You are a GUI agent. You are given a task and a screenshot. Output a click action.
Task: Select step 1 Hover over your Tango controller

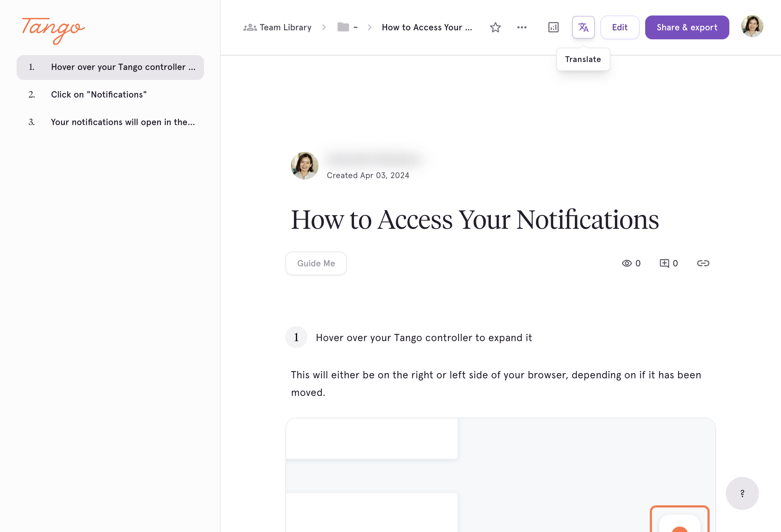point(110,67)
